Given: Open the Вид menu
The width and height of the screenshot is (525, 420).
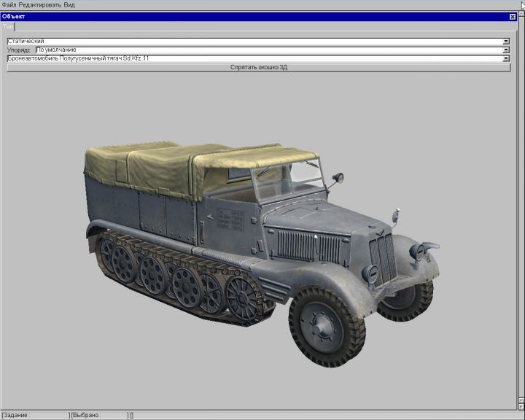Looking at the screenshot, I should coord(69,4).
